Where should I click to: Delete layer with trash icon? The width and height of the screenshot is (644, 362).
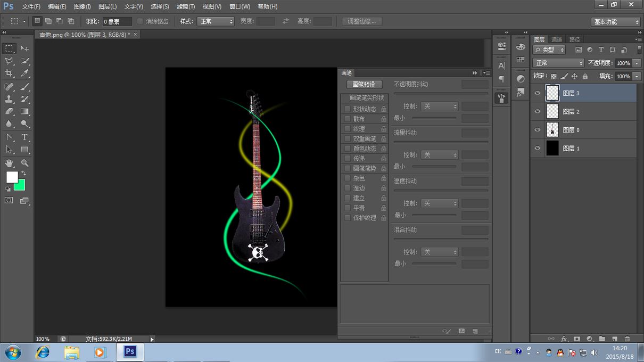[627, 339]
